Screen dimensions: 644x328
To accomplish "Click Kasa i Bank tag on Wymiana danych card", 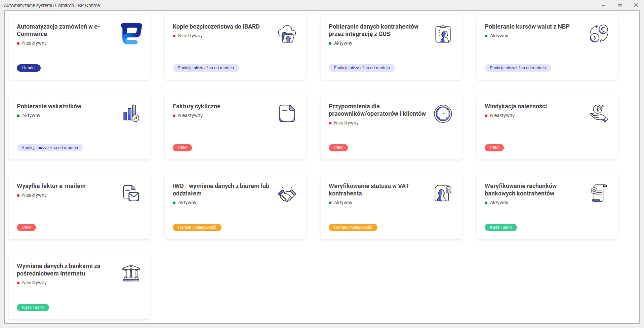I will pyautogui.click(x=33, y=307).
